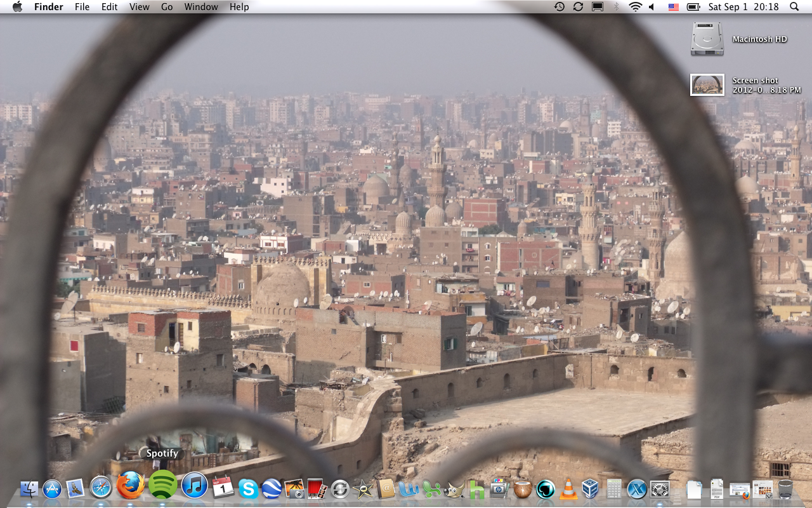Open the View menu

(140, 7)
